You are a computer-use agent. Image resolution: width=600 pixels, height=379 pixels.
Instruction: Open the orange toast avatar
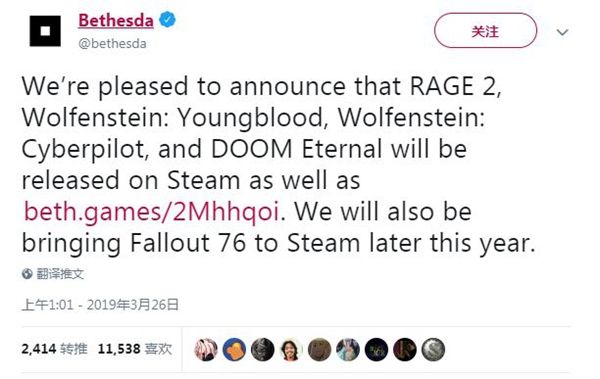tap(234, 350)
